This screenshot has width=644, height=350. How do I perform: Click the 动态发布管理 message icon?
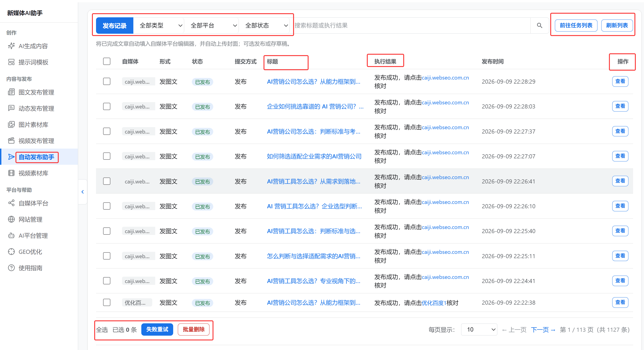coord(11,108)
